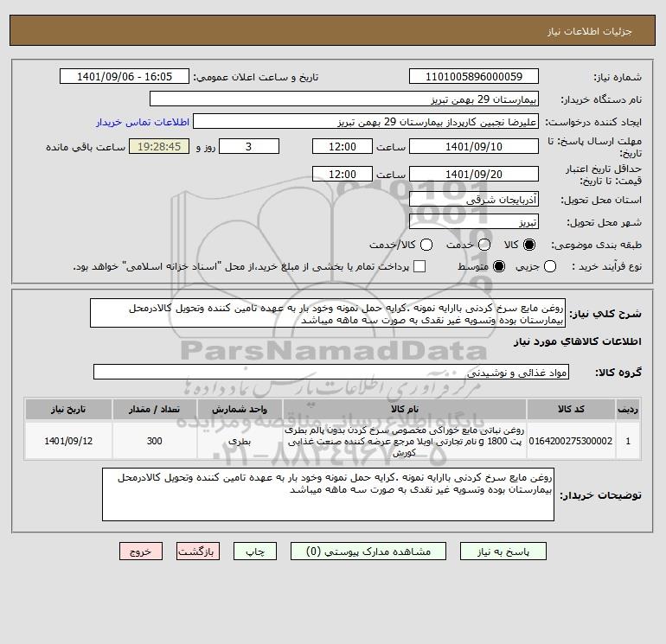Select the متوسط purchase type radio
This screenshot has height=644, width=666.
(499, 266)
